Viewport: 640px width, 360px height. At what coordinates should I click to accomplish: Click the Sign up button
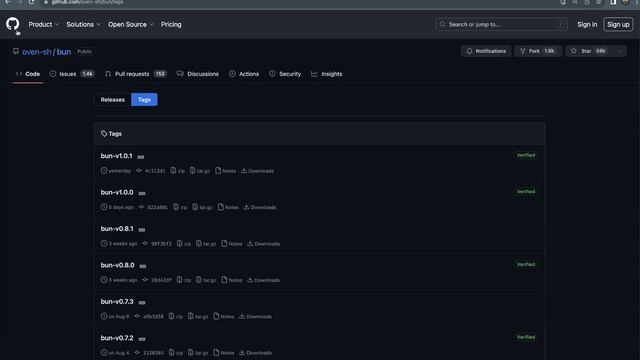(x=618, y=24)
